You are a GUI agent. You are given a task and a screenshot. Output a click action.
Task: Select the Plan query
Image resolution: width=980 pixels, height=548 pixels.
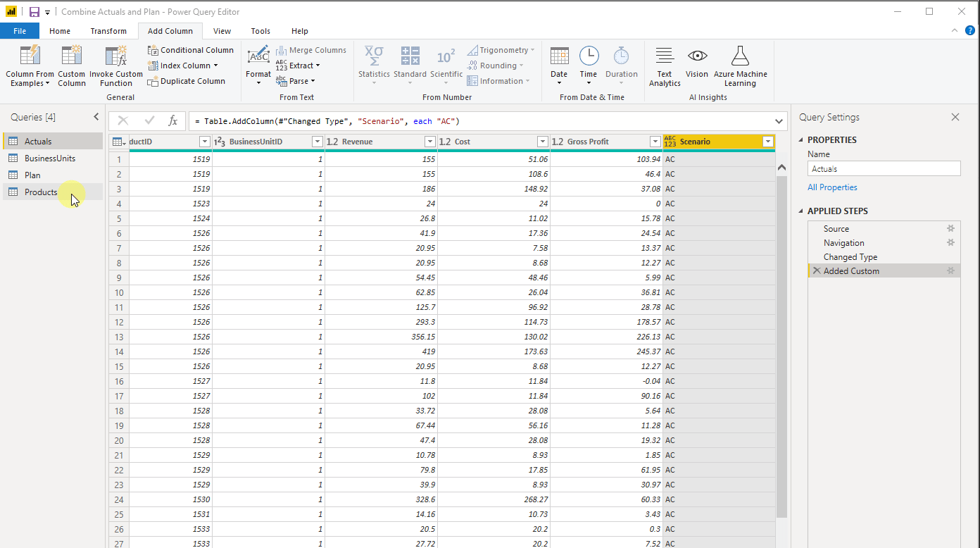click(x=32, y=175)
